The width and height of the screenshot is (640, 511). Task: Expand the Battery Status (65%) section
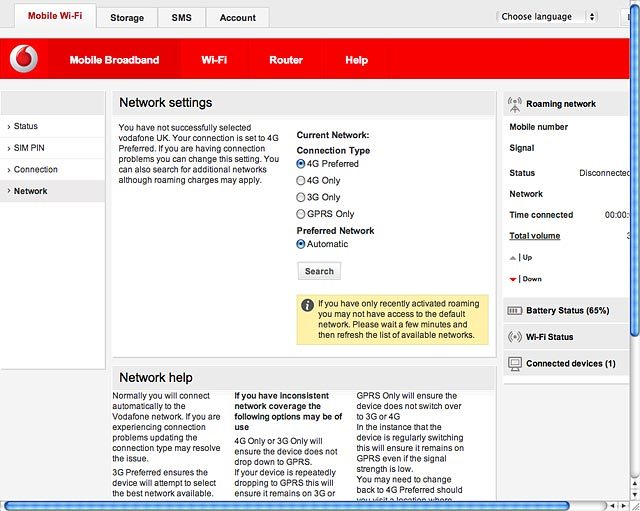pos(566,311)
